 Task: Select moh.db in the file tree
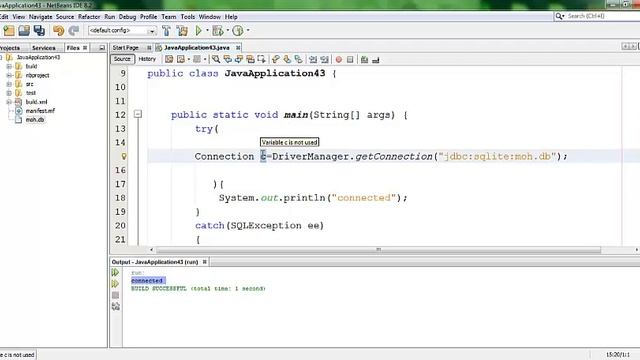(x=35, y=120)
